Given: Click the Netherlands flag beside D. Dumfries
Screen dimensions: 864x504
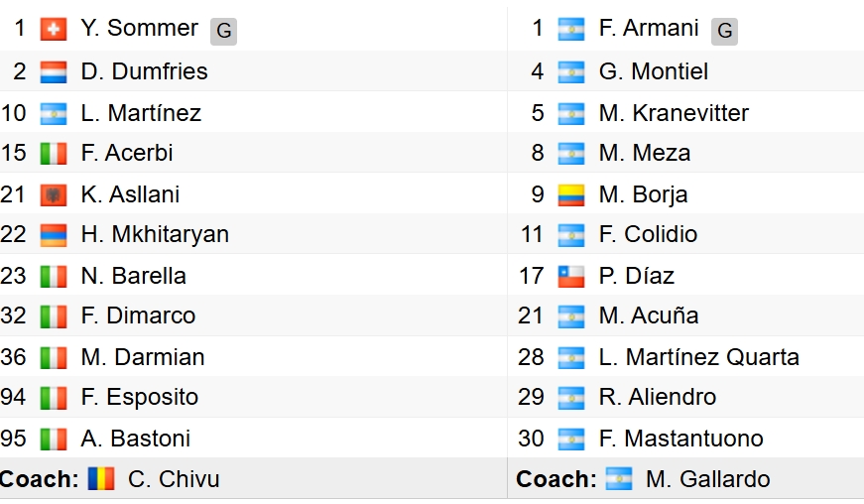Looking at the screenshot, I should (x=54, y=72).
